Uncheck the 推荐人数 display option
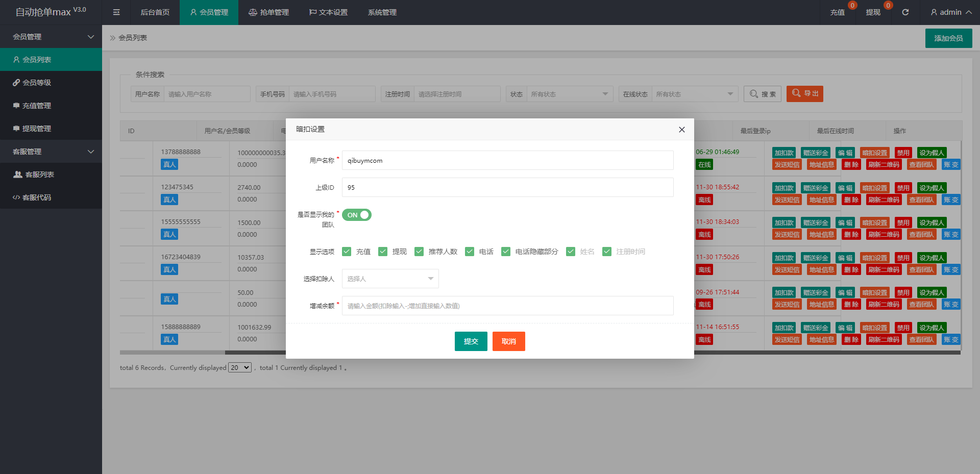The width and height of the screenshot is (980, 474). (x=419, y=252)
